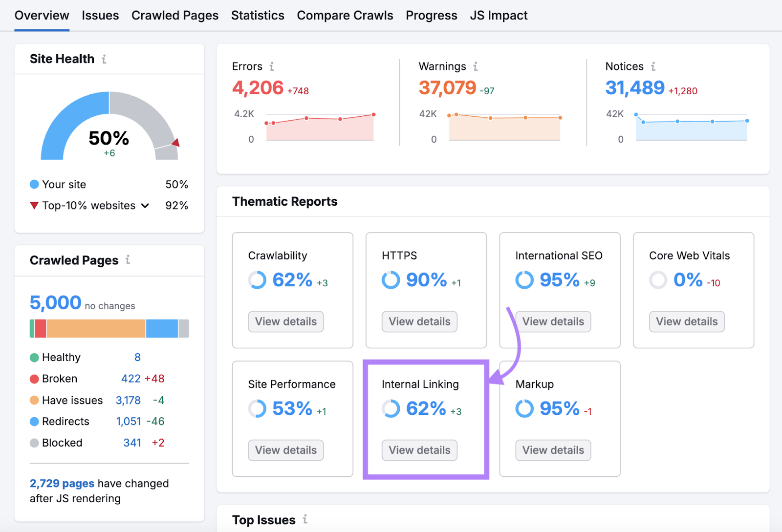View details for HTTPS report
782x532 pixels.
tap(419, 321)
